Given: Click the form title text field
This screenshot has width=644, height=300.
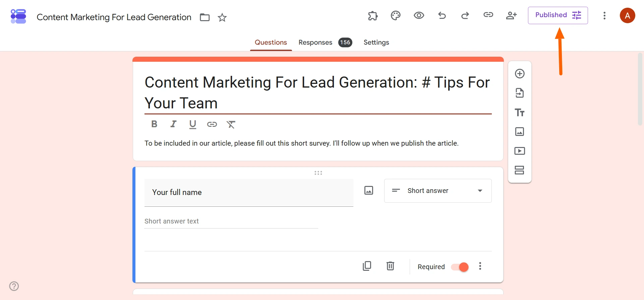Looking at the screenshot, I should tap(318, 93).
